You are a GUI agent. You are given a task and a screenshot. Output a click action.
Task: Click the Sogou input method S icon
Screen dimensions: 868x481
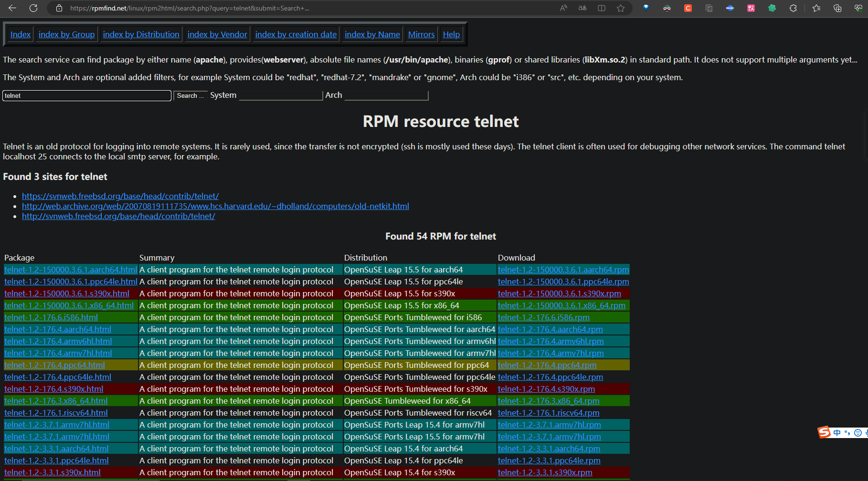click(824, 432)
